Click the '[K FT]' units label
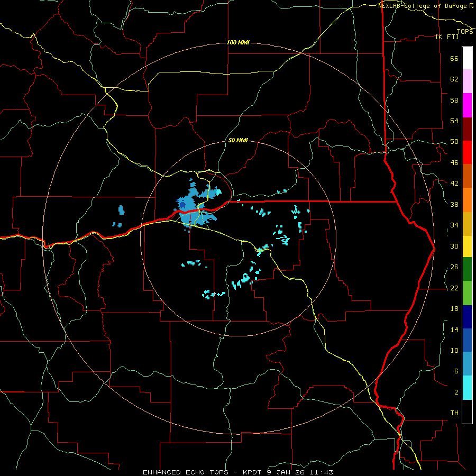The image size is (476, 476). point(447,36)
